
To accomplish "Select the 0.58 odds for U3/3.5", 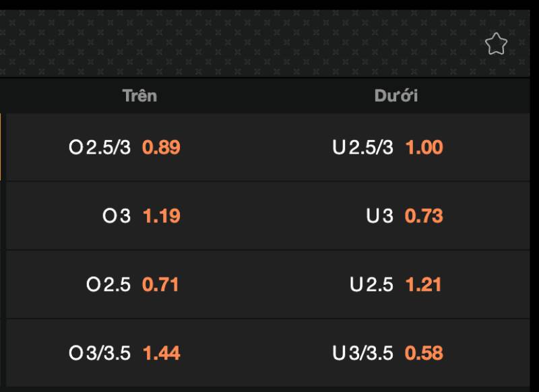I will click(424, 353).
